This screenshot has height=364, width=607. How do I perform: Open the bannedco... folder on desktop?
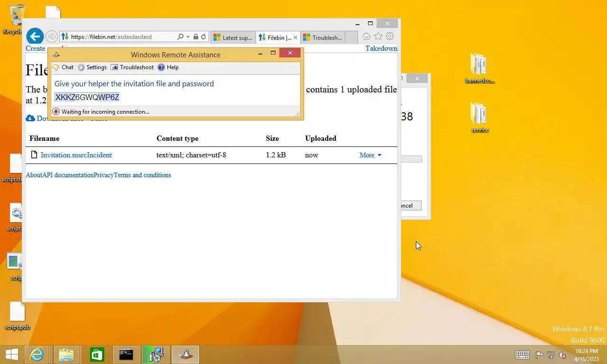click(479, 68)
